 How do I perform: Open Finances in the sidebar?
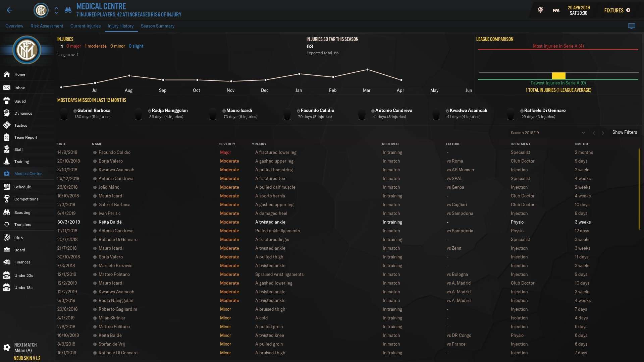(22, 262)
